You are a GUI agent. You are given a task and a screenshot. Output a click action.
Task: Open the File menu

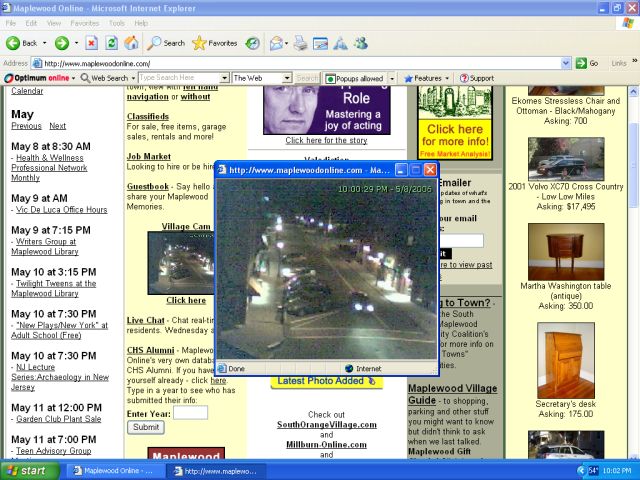[x=11, y=23]
